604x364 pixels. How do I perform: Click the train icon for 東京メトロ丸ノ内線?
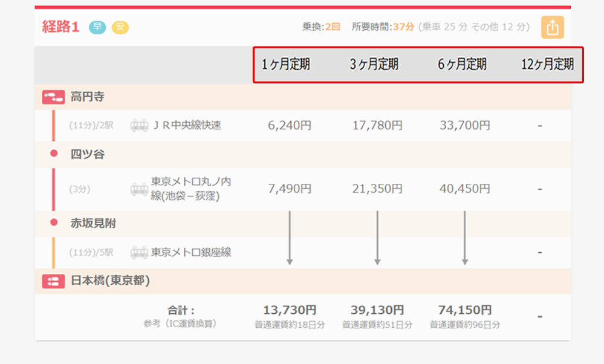(x=140, y=188)
